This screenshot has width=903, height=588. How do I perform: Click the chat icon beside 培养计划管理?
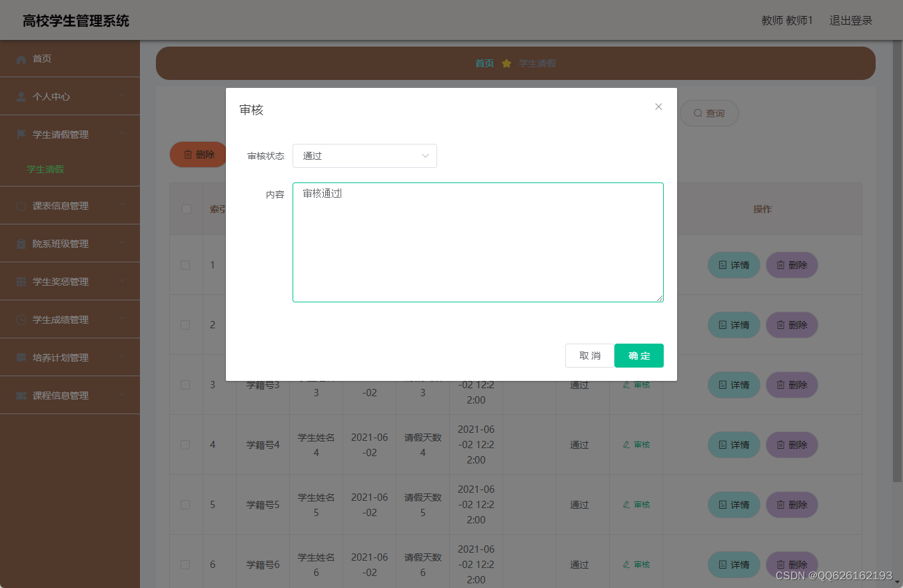pyautogui.click(x=21, y=358)
